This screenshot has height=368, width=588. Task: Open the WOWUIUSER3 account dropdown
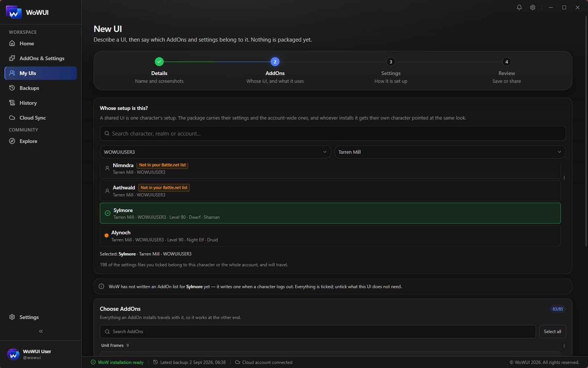pos(215,152)
